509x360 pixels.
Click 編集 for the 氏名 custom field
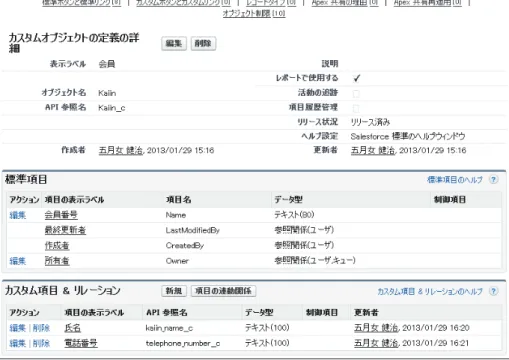coord(18,328)
